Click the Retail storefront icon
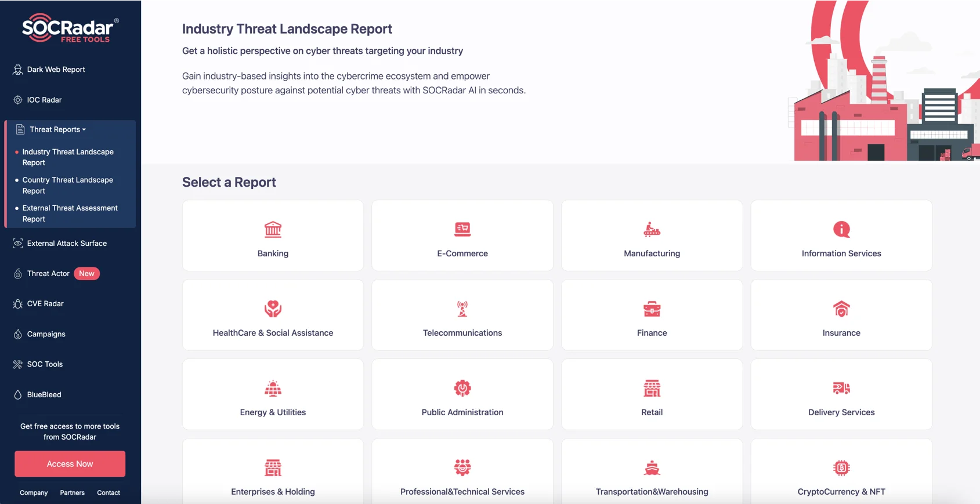Screen dimensions: 980x504 [652, 388]
